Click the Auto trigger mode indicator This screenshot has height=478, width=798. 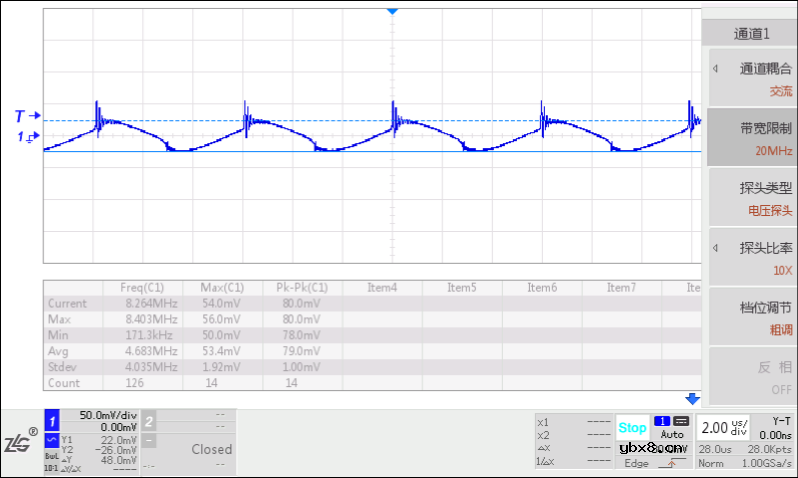click(672, 435)
